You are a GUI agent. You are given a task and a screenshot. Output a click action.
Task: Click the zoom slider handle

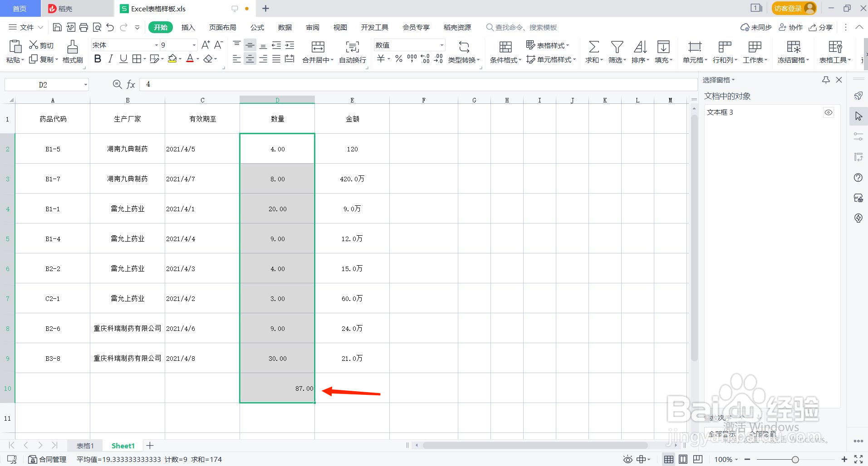click(x=795, y=459)
